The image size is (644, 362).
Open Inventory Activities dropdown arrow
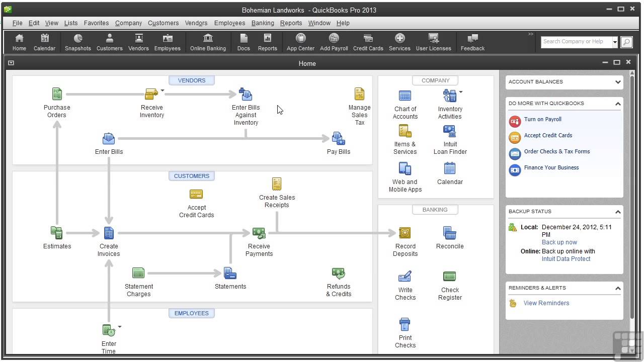pos(460,92)
